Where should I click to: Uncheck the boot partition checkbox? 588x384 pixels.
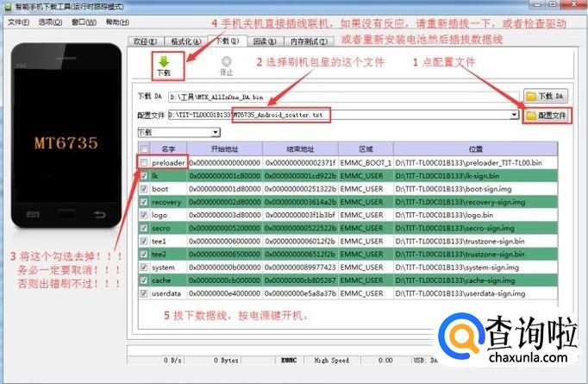pyautogui.click(x=144, y=189)
